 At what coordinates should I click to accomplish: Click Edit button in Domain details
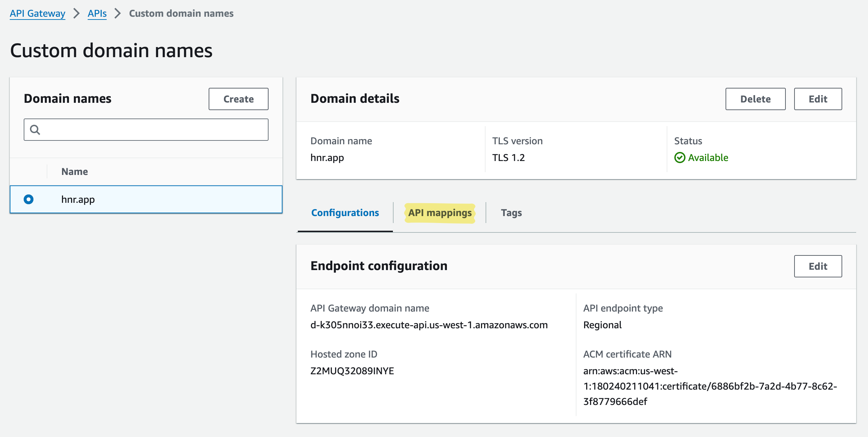[818, 99]
